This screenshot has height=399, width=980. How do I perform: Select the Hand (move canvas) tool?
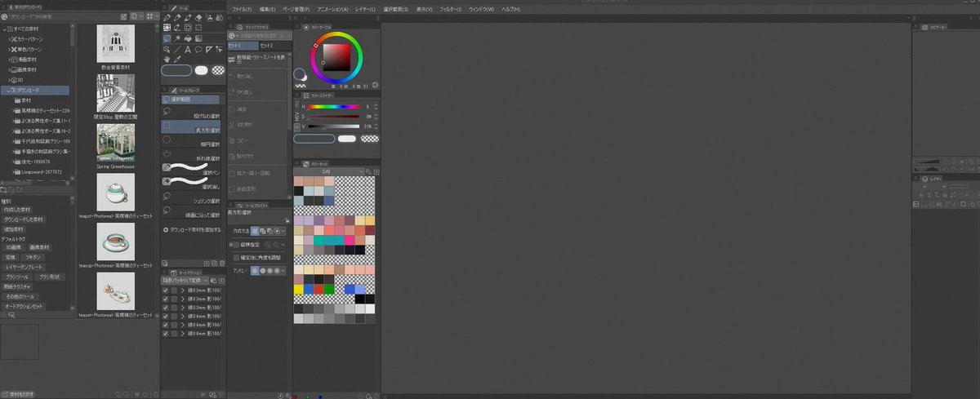(x=167, y=59)
